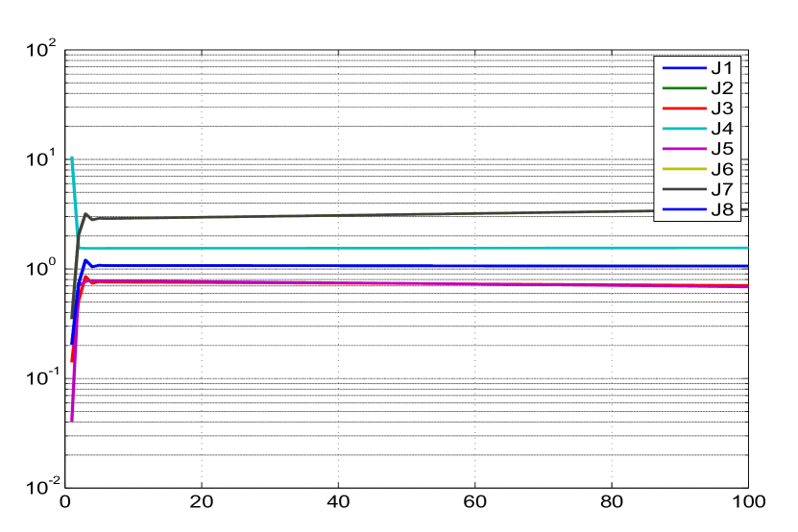Click the J1 legend label text

click(722, 68)
